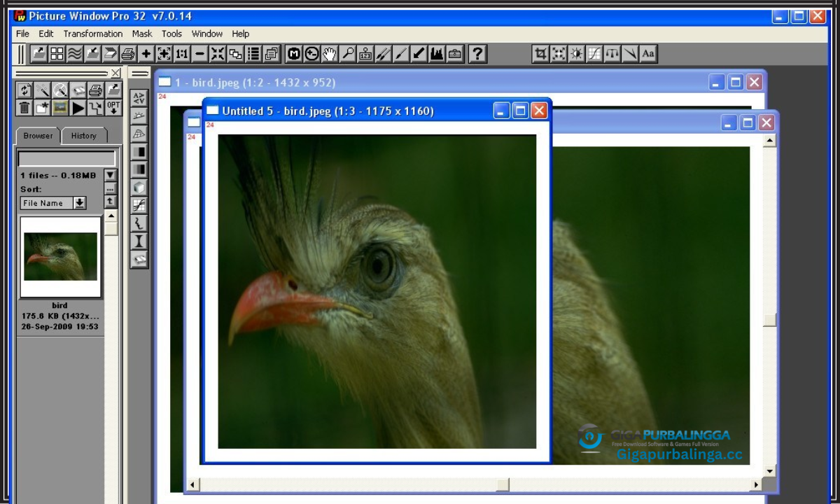The image size is (840, 504).
Task: Switch to the History tab
Action: point(84,136)
